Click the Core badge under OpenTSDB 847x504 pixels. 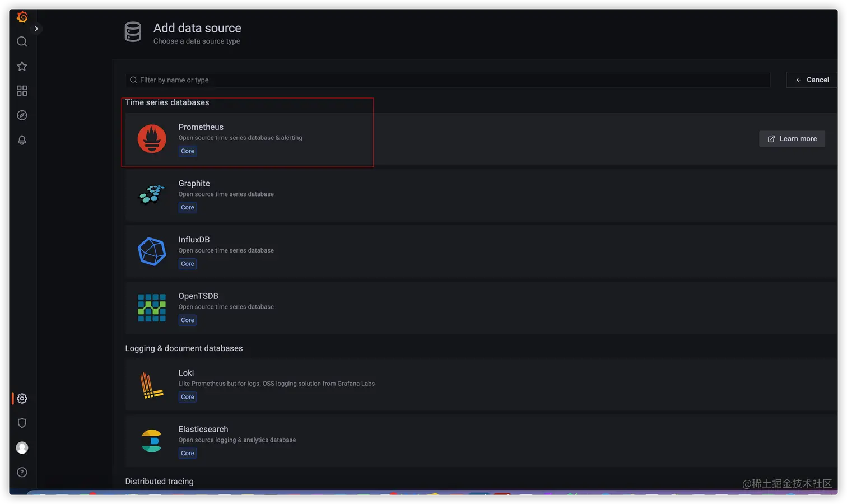[188, 320]
